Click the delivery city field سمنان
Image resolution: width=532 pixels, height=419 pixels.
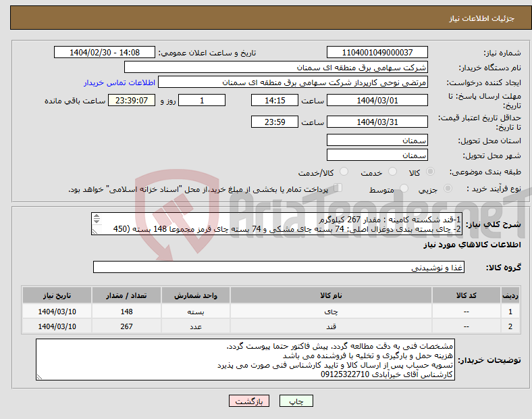(x=377, y=155)
